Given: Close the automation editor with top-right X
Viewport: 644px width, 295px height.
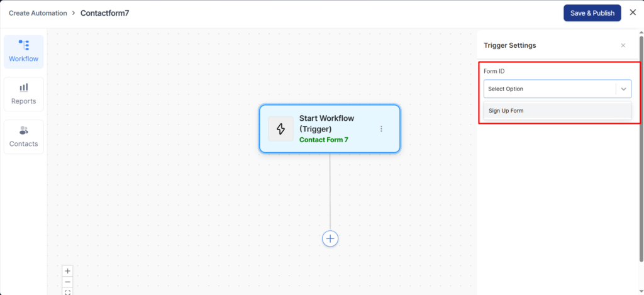Looking at the screenshot, I should click(633, 13).
